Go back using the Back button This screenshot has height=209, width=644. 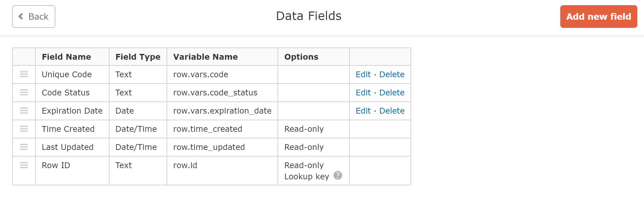(x=34, y=16)
